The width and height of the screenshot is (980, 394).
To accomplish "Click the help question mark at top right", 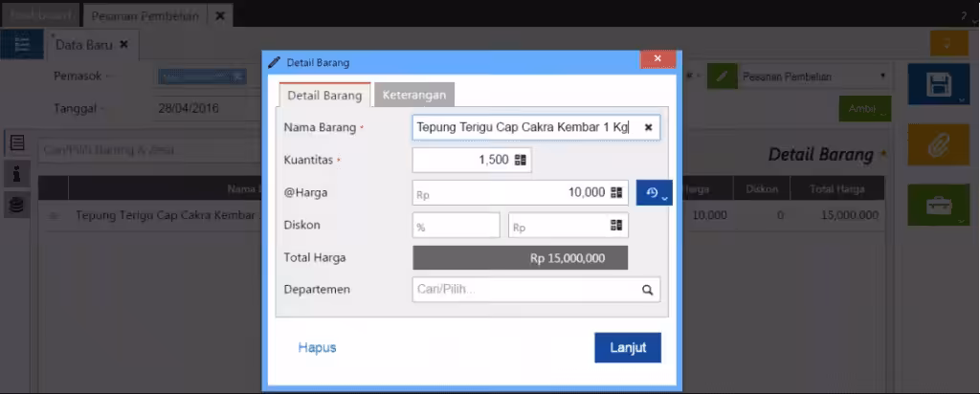I will [x=965, y=17].
